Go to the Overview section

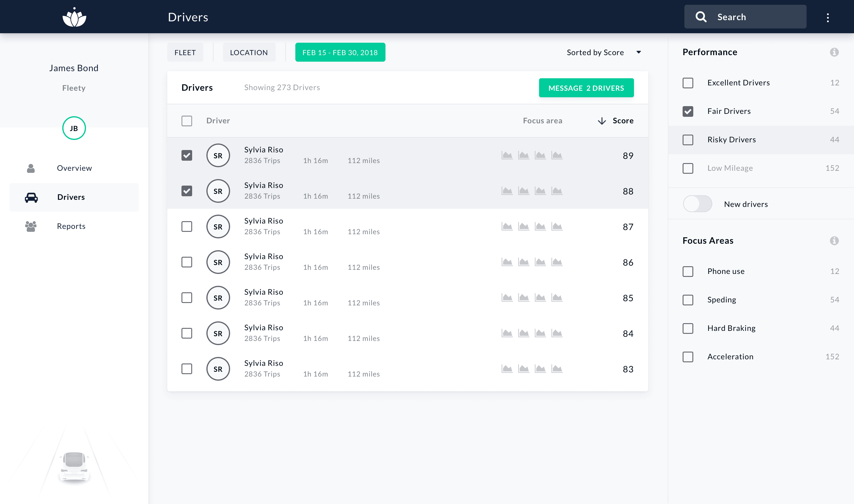tap(74, 168)
